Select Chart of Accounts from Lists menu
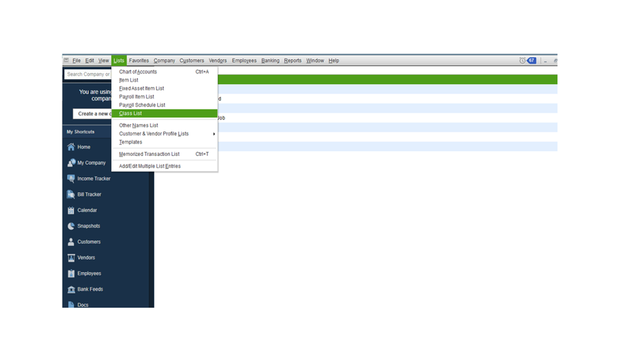 (x=164, y=72)
